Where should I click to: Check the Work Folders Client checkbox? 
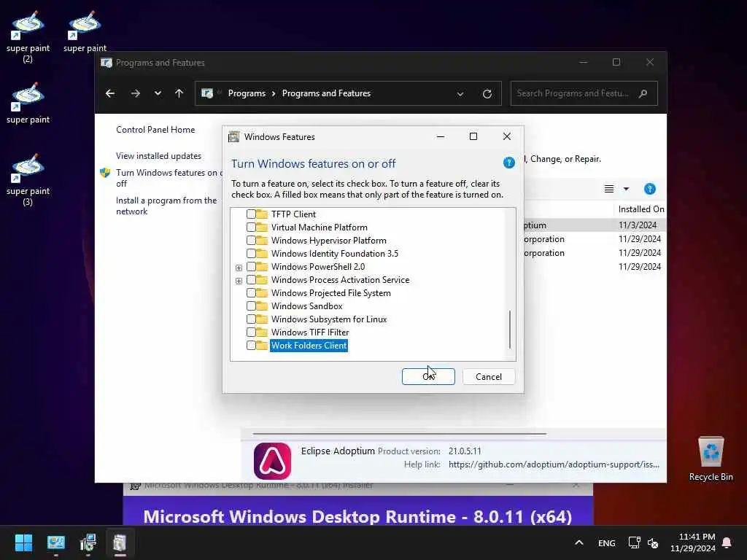[251, 345]
